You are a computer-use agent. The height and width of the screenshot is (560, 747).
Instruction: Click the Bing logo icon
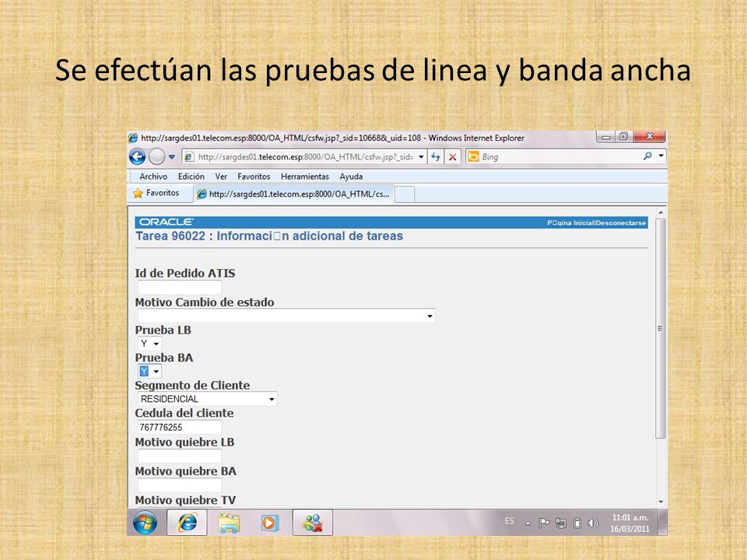tap(474, 156)
